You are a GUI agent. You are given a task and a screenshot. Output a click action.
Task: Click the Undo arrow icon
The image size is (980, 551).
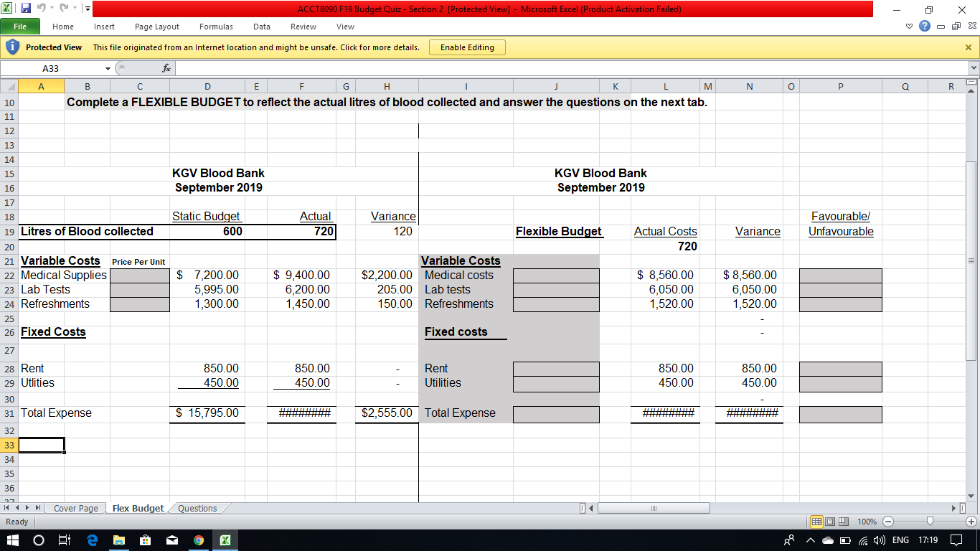coord(43,9)
